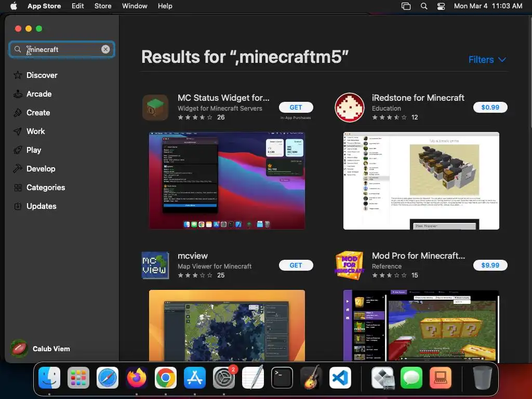
Task: Click the magnifier icon in search field
Action: (18, 49)
